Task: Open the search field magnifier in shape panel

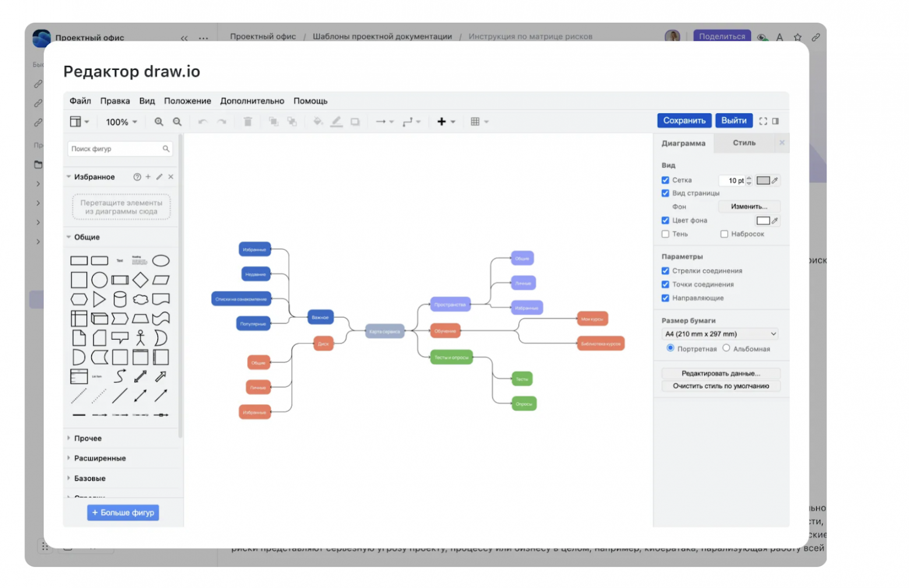Action: (x=167, y=149)
